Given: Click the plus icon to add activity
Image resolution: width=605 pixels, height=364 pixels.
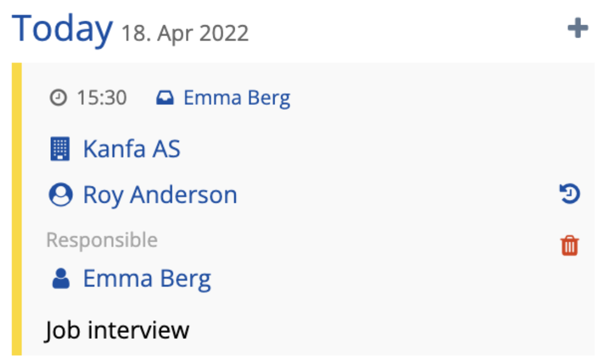Looking at the screenshot, I should pyautogui.click(x=578, y=28).
